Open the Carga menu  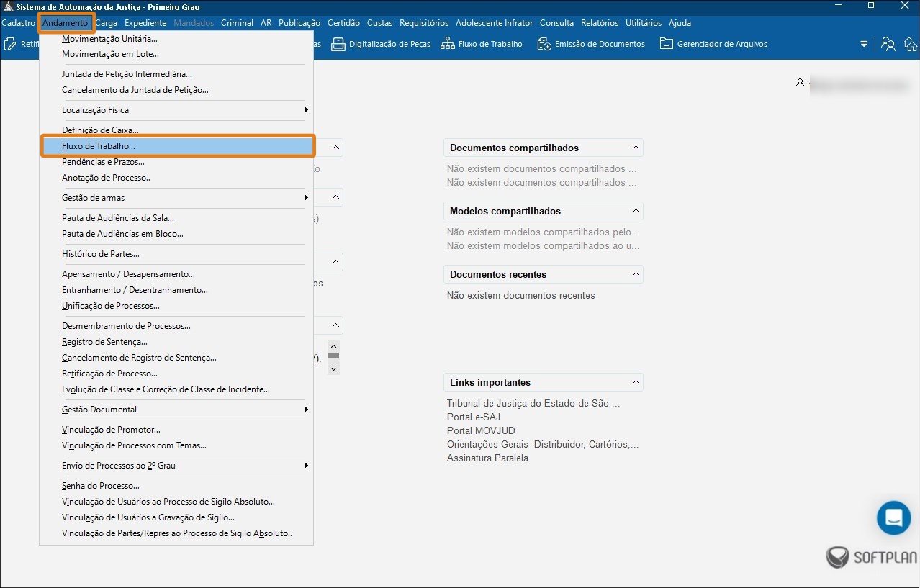tap(107, 23)
